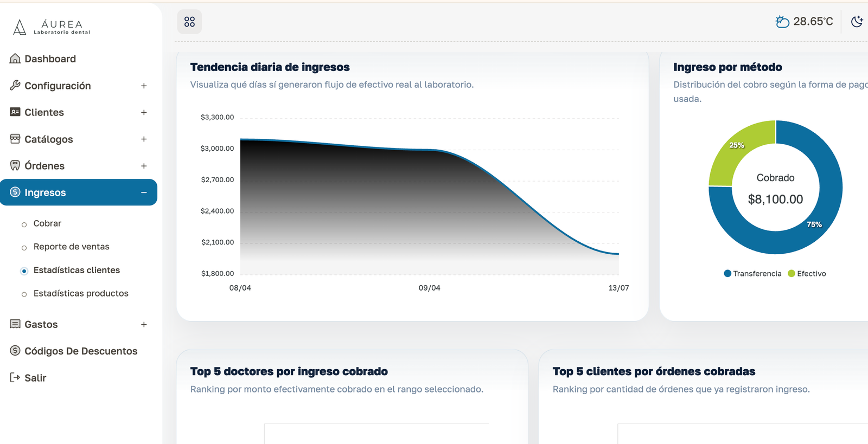Image resolution: width=868 pixels, height=444 pixels.
Task: Click the Ingreso por método heading
Action: [x=727, y=67]
